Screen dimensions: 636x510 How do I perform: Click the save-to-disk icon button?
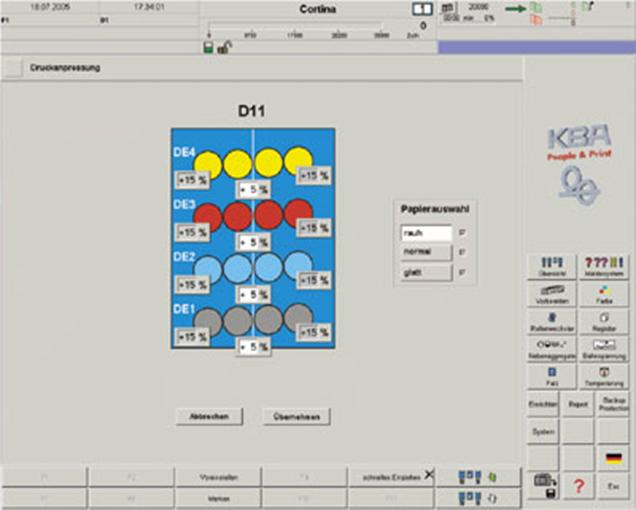[x=544, y=486]
